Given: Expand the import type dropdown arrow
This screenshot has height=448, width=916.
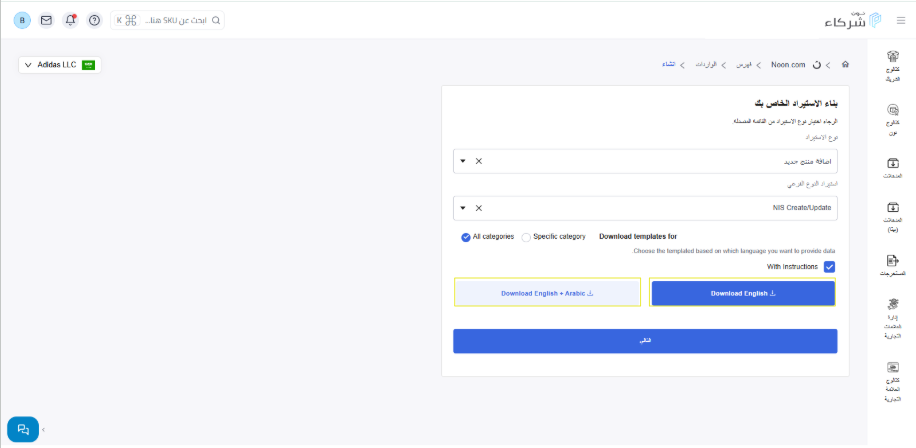Looking at the screenshot, I should [x=463, y=161].
